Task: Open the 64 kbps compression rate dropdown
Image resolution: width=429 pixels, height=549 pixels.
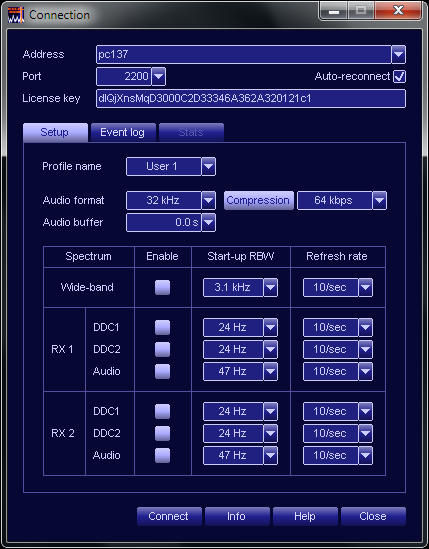Action: [x=379, y=201]
